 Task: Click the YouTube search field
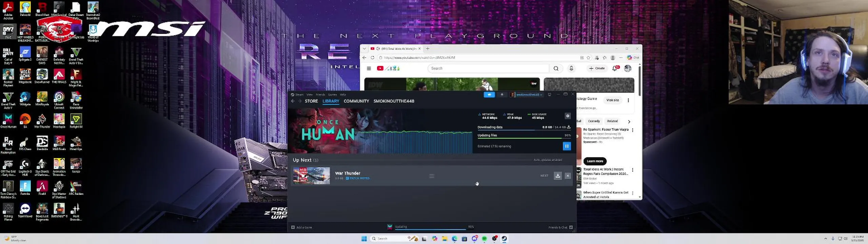pyautogui.click(x=488, y=68)
